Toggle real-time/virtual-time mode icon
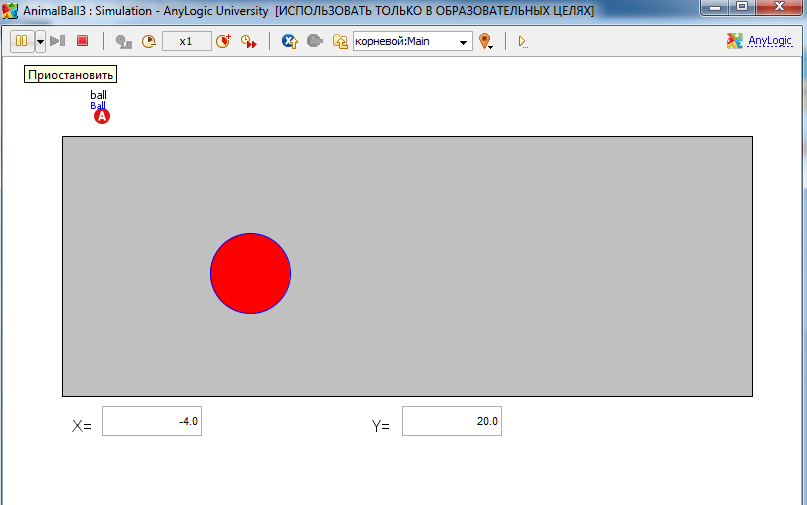Screen dimensions: 807x505 [x=124, y=41]
